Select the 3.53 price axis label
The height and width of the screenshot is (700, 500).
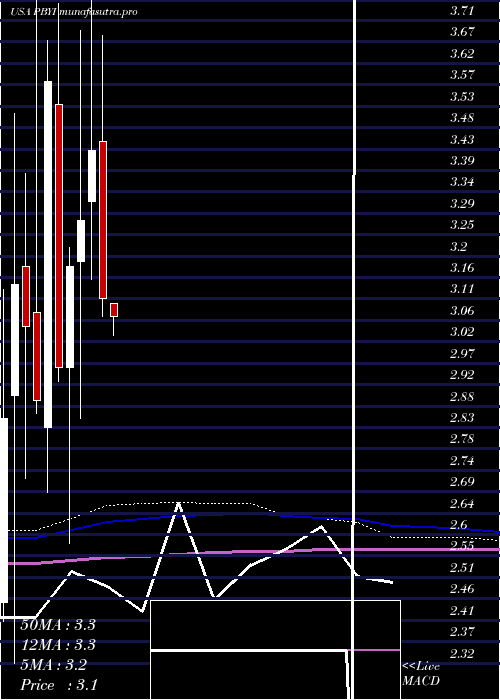click(x=462, y=96)
